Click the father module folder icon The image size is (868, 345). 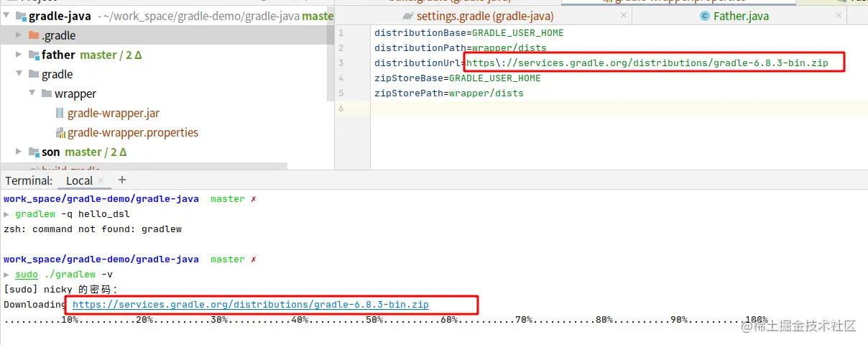[34, 55]
